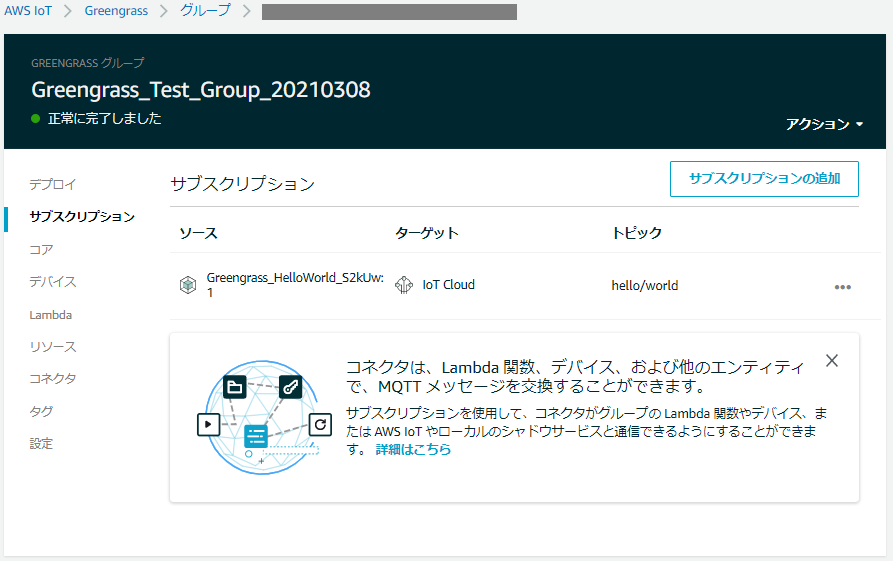
Task: Open the グループ breadcrumb link
Action: [205, 10]
